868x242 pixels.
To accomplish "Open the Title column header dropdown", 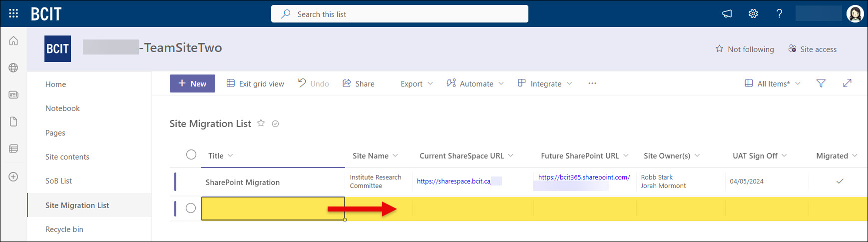I will point(221,155).
